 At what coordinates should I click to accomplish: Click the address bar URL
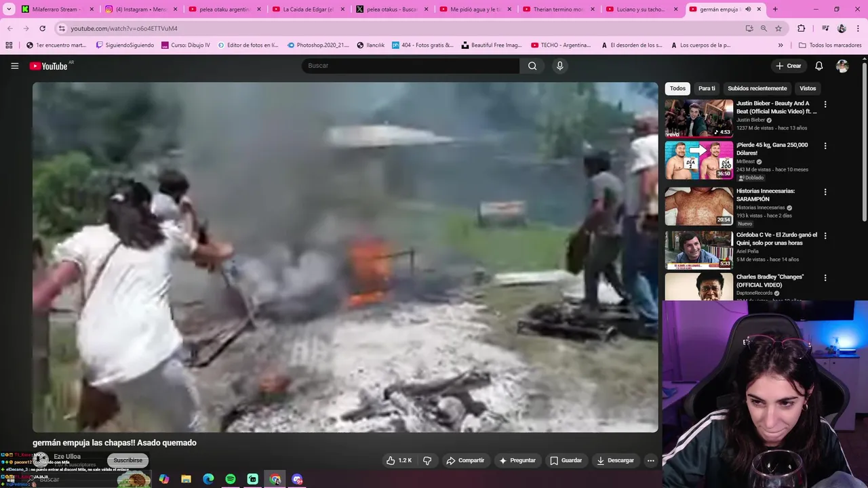pyautogui.click(x=124, y=28)
